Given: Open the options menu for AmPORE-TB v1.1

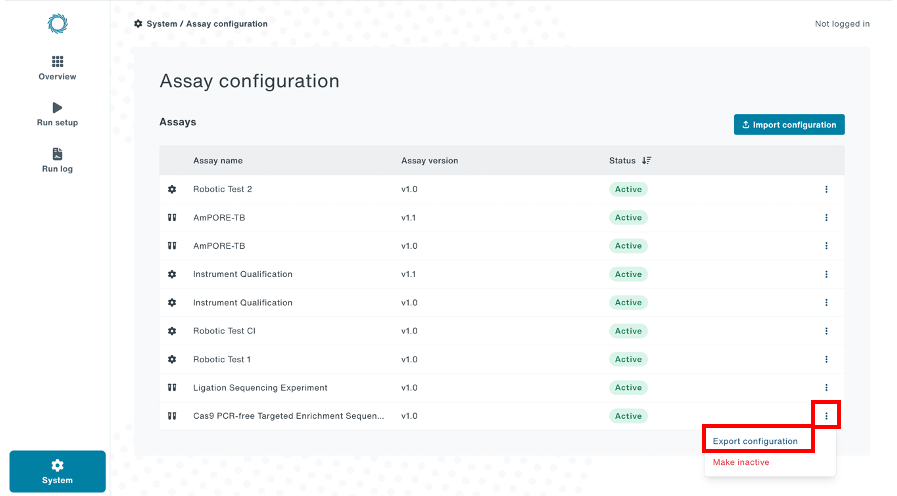Looking at the screenshot, I should [826, 217].
